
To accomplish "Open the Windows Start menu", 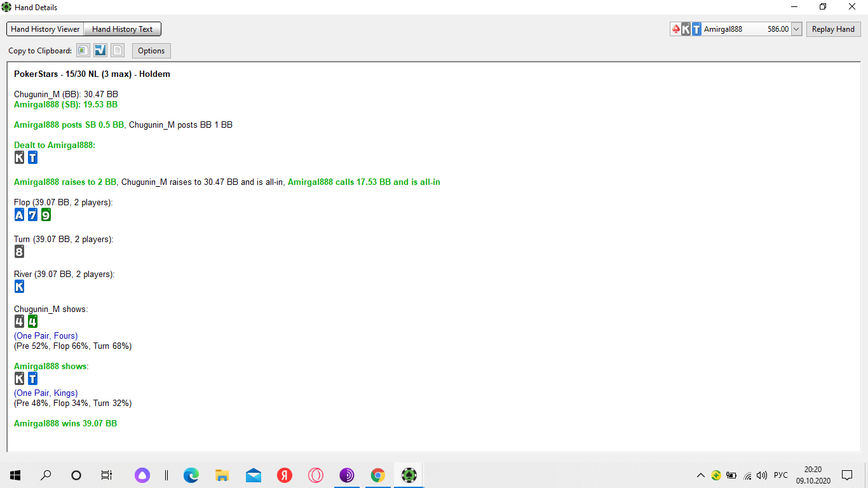I will pos(15,475).
